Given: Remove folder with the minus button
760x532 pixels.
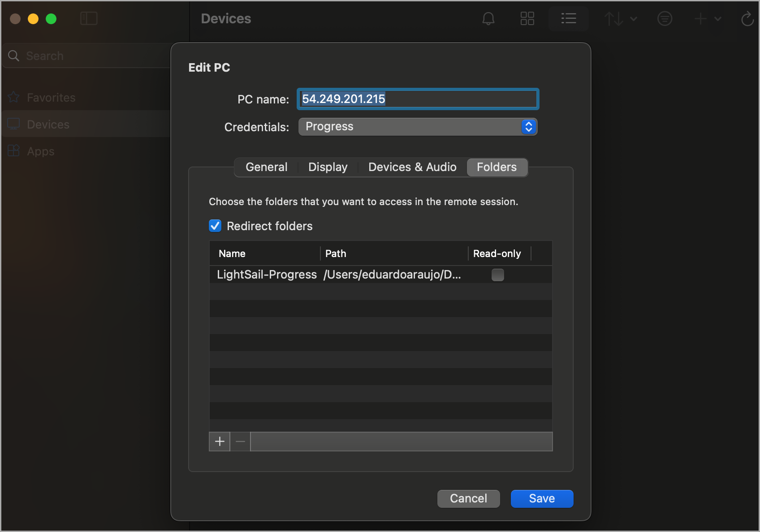Looking at the screenshot, I should [x=240, y=442].
